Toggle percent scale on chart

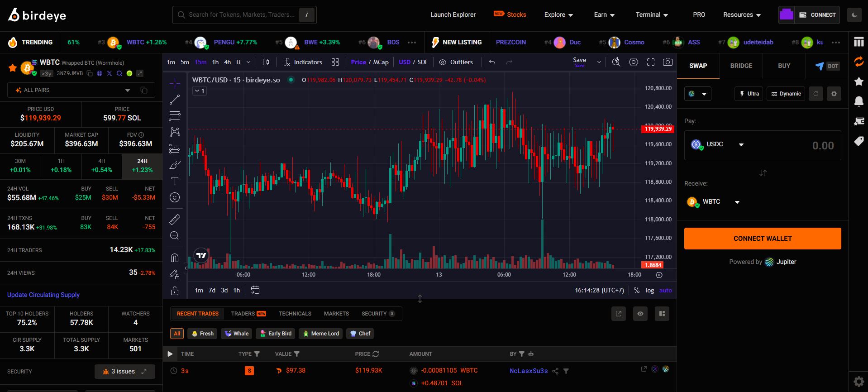(637, 291)
